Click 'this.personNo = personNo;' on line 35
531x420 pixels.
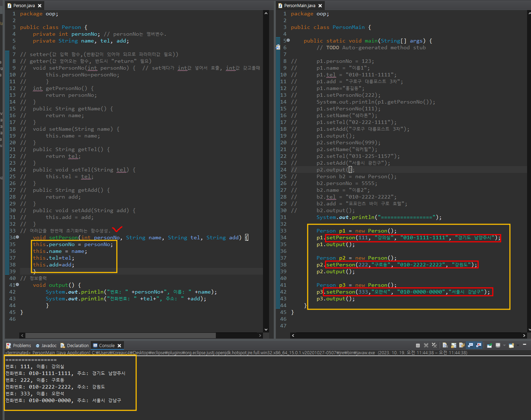pos(73,244)
